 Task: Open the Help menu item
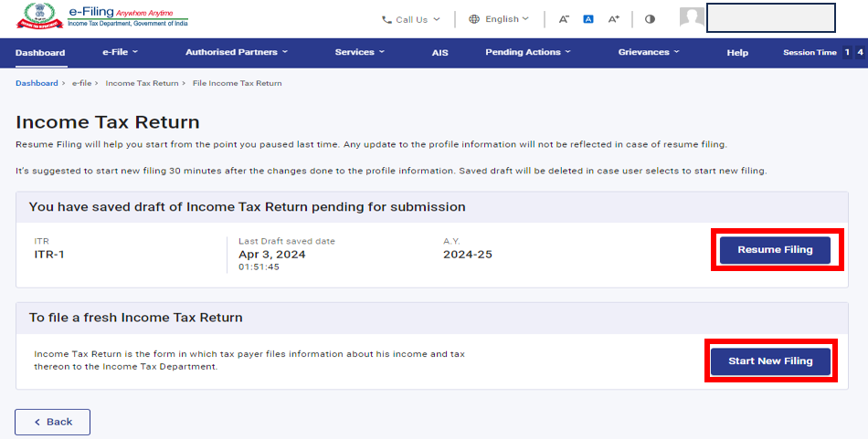(x=737, y=53)
